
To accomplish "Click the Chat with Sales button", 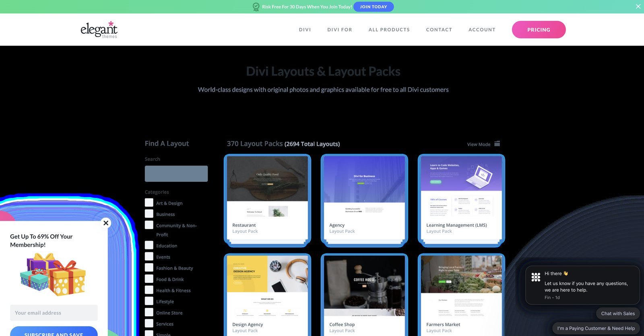I will 618,313.
